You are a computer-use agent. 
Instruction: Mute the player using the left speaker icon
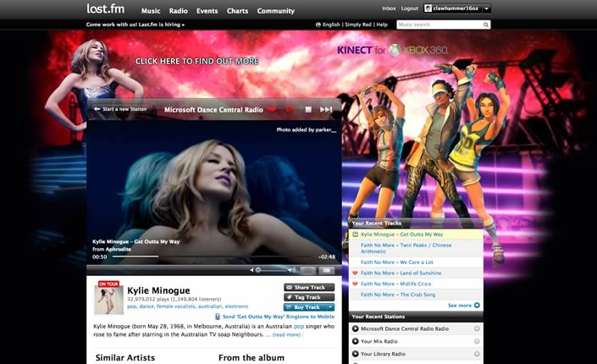[252, 270]
